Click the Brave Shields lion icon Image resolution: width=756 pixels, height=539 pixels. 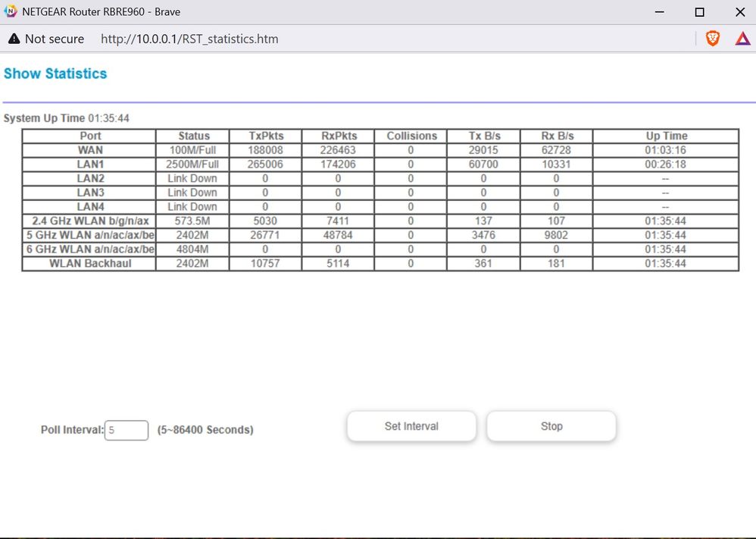point(713,39)
